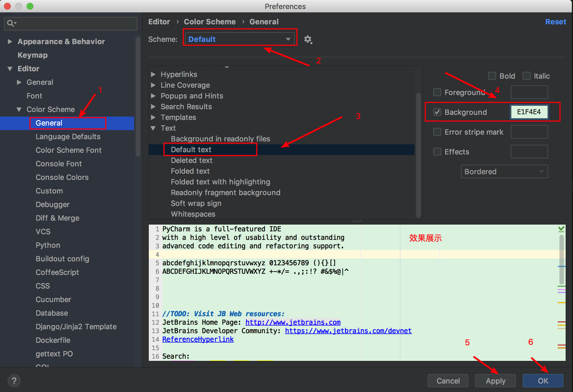The height and width of the screenshot is (392, 573).
Task: Select Deleted text in the list
Action: click(x=191, y=160)
